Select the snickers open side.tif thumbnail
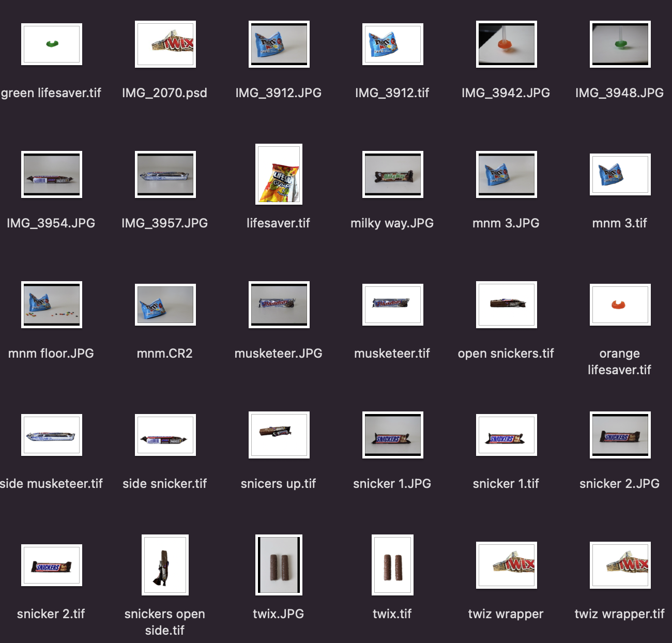672x643 pixels. pos(165,565)
